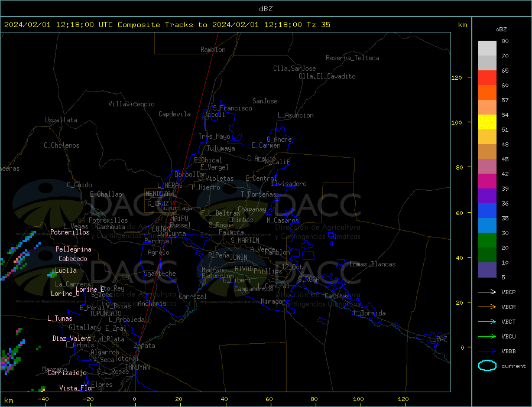This screenshot has height=407, width=532.
Task: Click the L_PAZ map label
Action: point(438,339)
